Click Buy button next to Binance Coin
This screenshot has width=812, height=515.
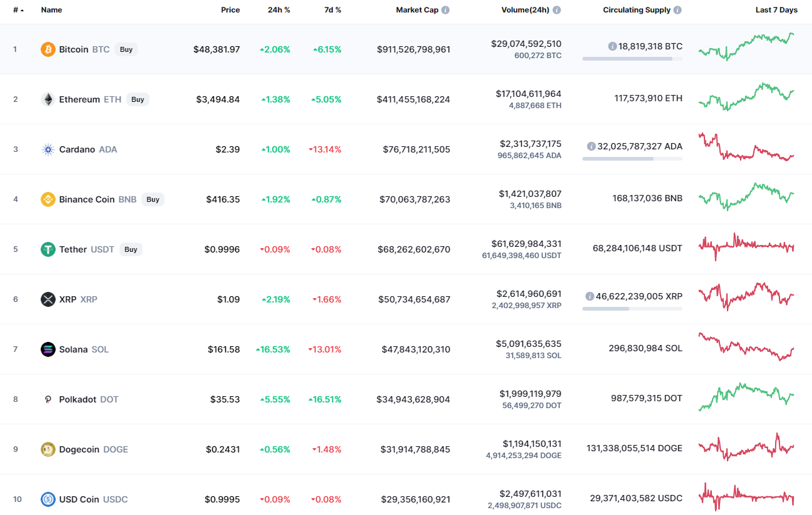click(x=153, y=199)
